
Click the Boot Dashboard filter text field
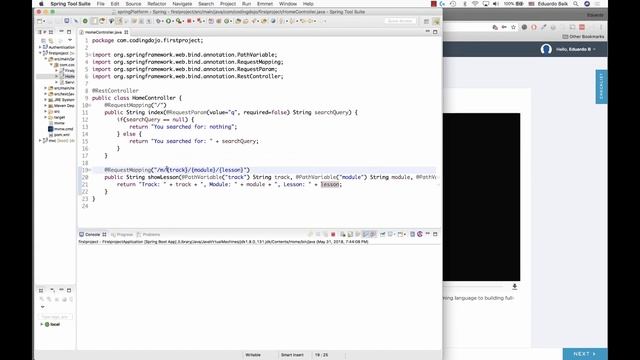(x=56, y=317)
